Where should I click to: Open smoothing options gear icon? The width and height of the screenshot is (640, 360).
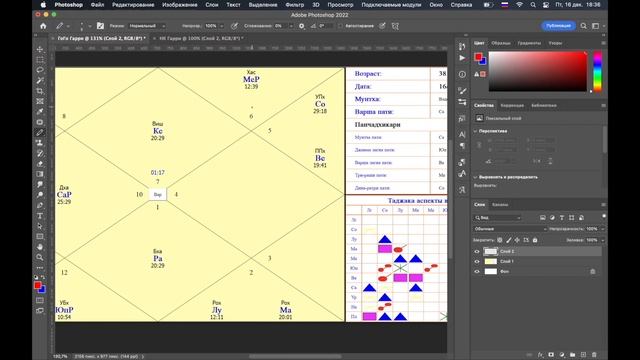302,26
